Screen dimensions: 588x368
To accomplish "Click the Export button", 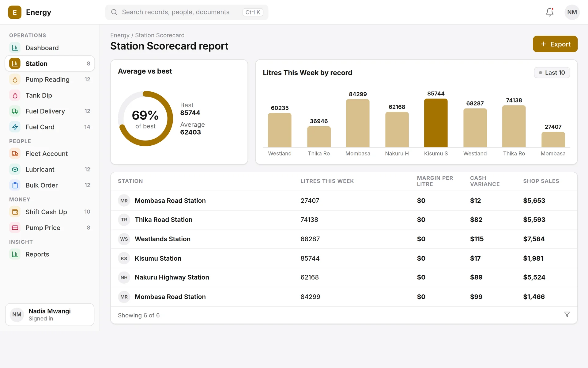I will point(555,44).
